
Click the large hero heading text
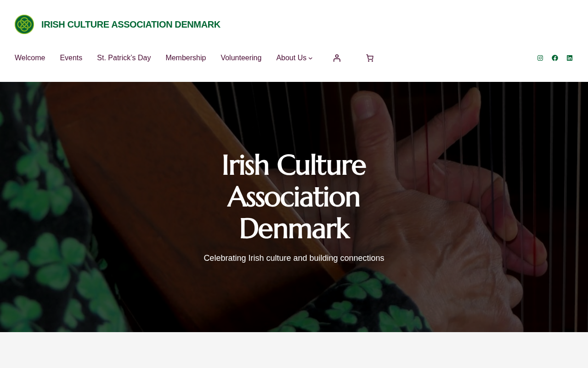294,196
